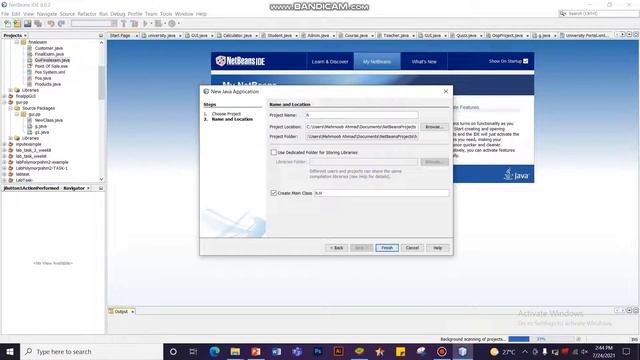Click the Run Project play icon
The image size is (640, 360).
pos(145,24)
